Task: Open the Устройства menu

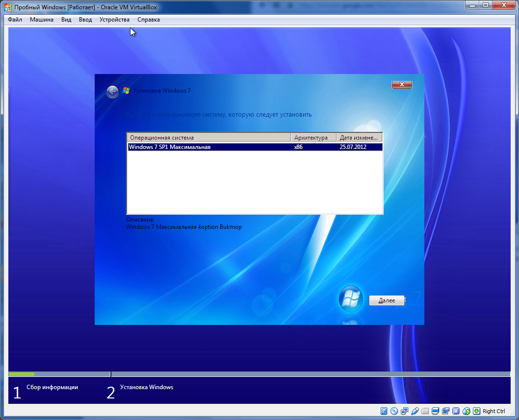Action: 114,20
